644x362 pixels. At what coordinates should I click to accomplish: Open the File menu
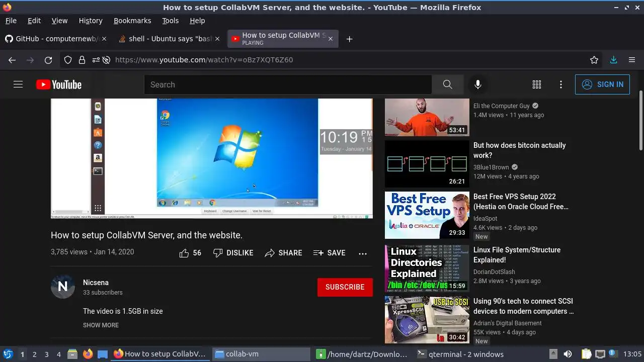point(11,21)
